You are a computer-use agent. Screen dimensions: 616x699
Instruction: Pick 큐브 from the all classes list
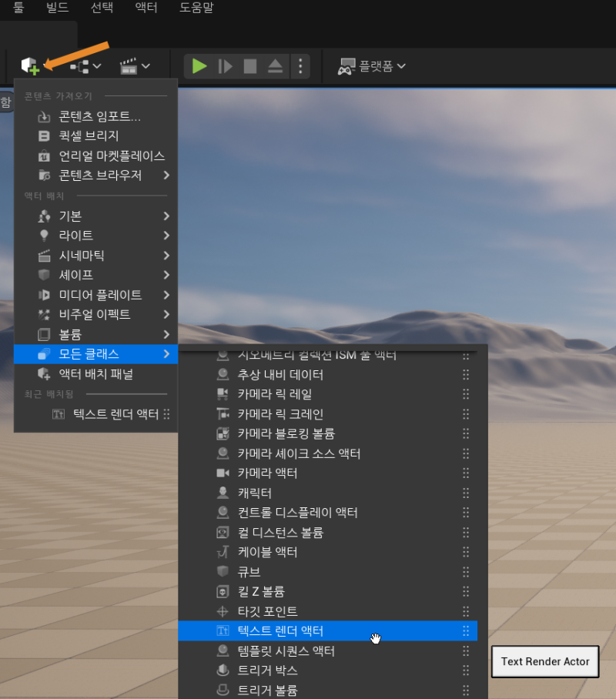pyautogui.click(x=249, y=572)
